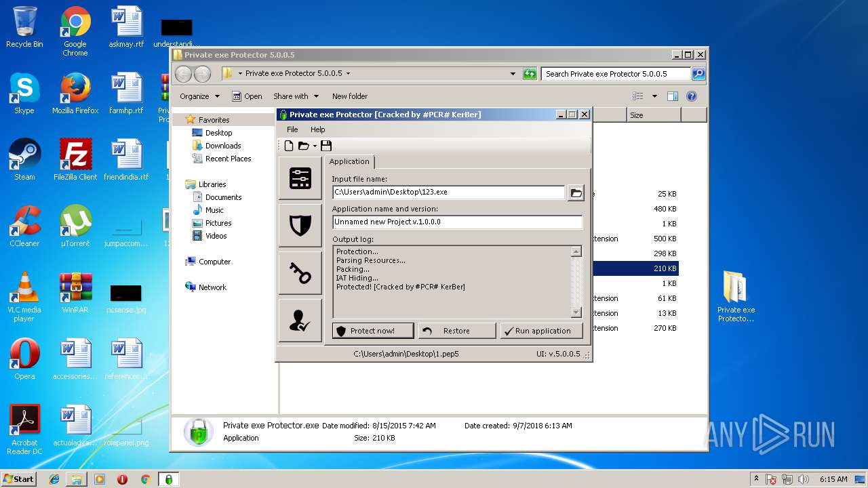Viewport: 868px width, 488px height.
Task: Click the Mozilla Firefox desktop icon
Action: click(x=75, y=94)
